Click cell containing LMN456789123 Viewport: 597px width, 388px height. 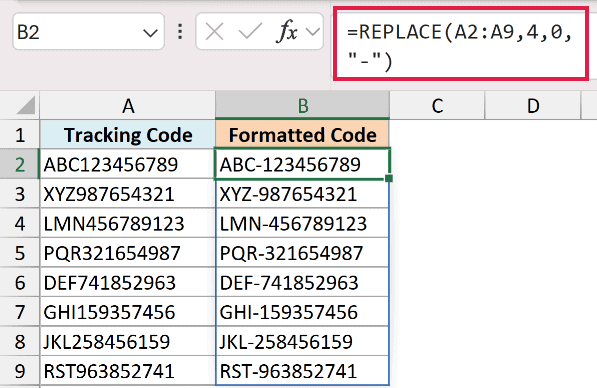tap(128, 223)
